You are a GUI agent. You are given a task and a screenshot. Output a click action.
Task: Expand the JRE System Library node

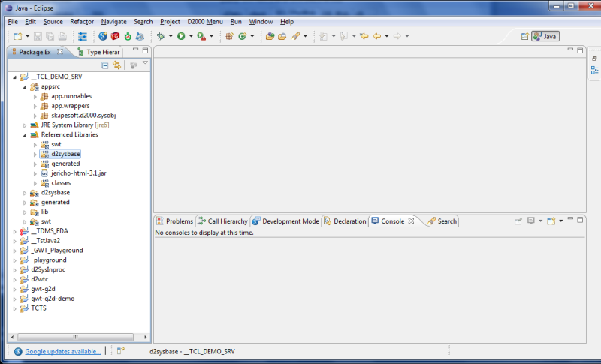[25, 125]
